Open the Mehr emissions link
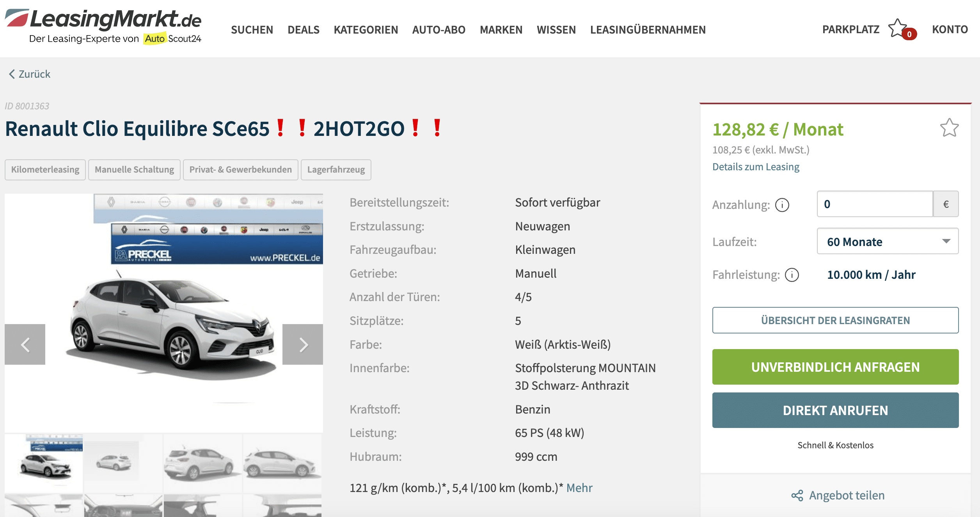This screenshot has height=517, width=980. click(x=579, y=488)
